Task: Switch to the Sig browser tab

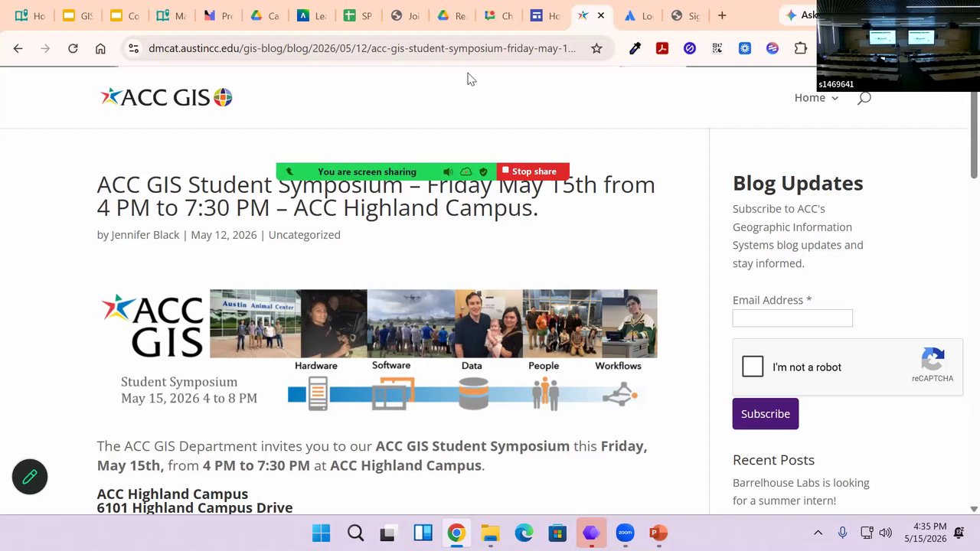Action: coord(685,15)
